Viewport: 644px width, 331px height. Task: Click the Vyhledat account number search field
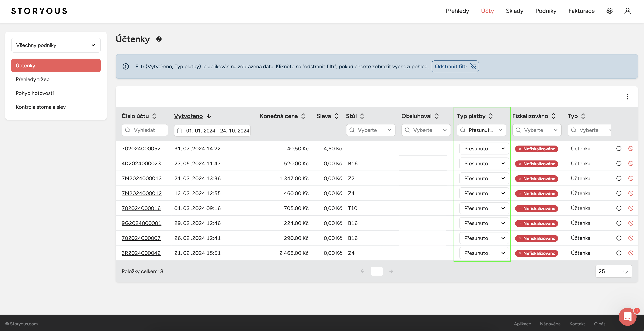tap(145, 130)
